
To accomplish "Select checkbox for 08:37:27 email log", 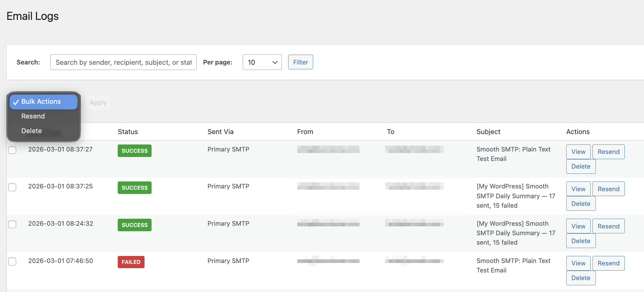I will [12, 150].
